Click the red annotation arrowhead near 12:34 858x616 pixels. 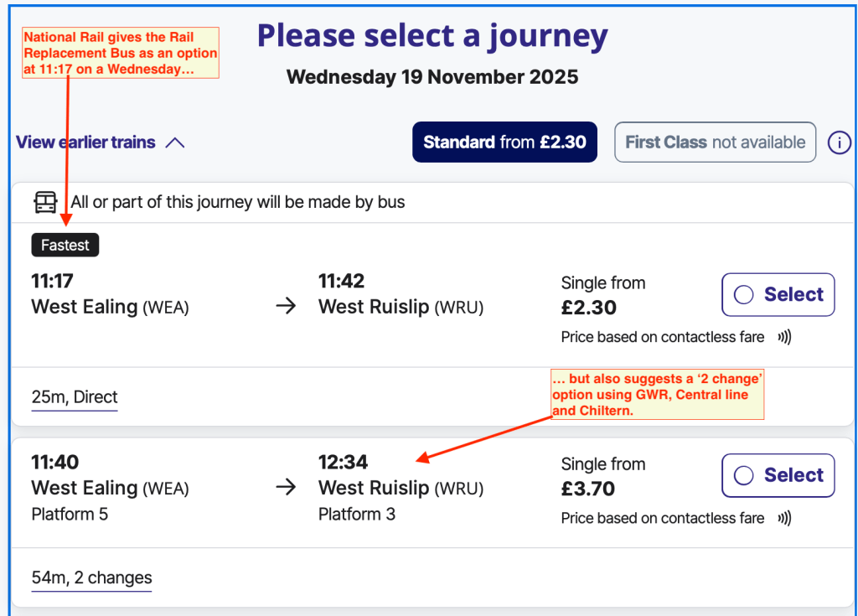(x=422, y=458)
